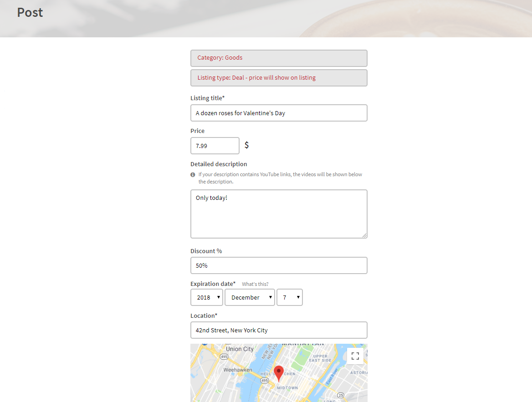Open the expiration day dropdown

pos(289,297)
